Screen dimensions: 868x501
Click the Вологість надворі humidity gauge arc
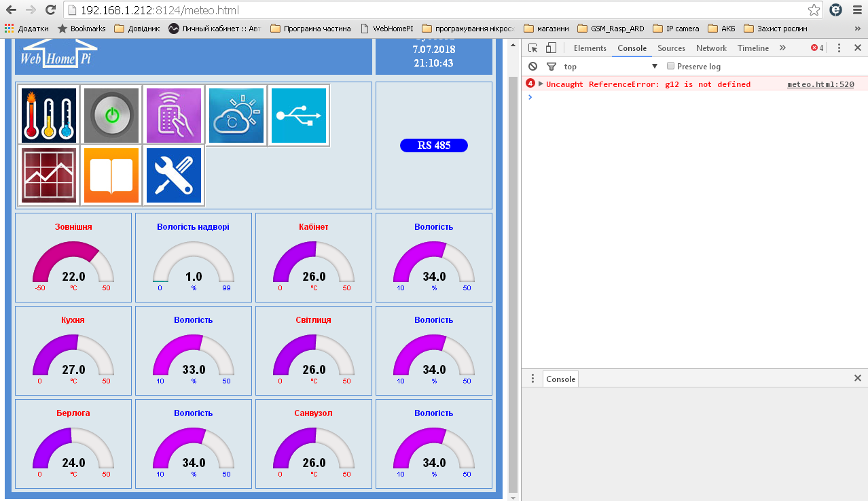(194, 261)
